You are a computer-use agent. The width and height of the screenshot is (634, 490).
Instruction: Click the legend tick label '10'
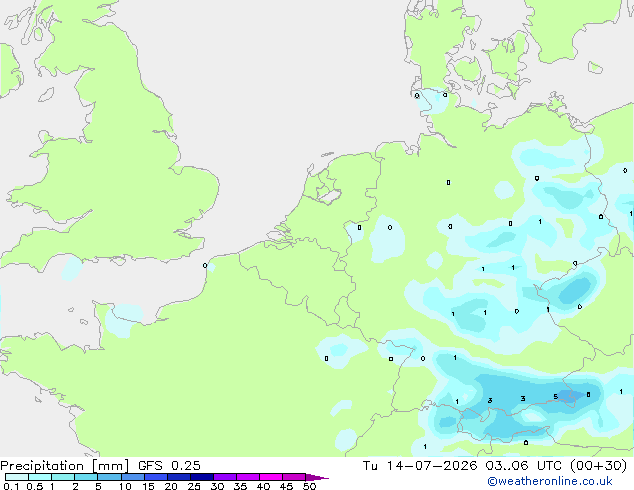point(125,486)
